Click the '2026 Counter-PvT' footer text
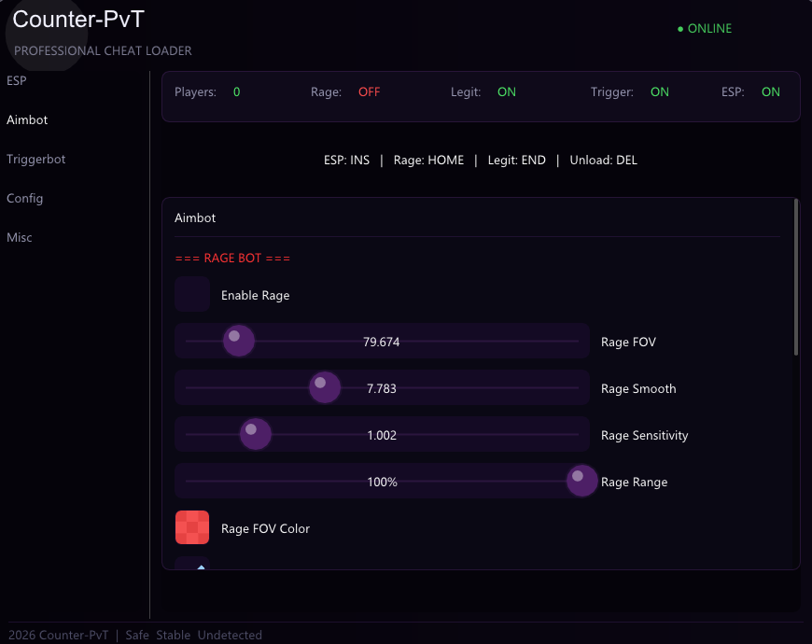 pos(59,636)
